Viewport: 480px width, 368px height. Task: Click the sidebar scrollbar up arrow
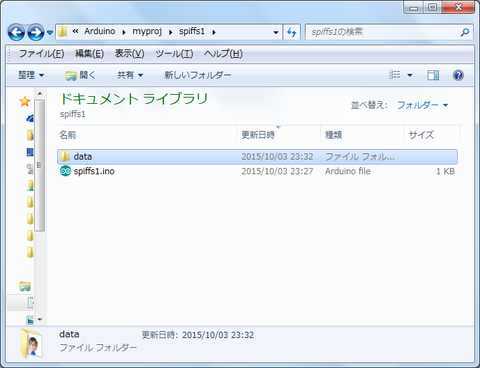point(40,94)
